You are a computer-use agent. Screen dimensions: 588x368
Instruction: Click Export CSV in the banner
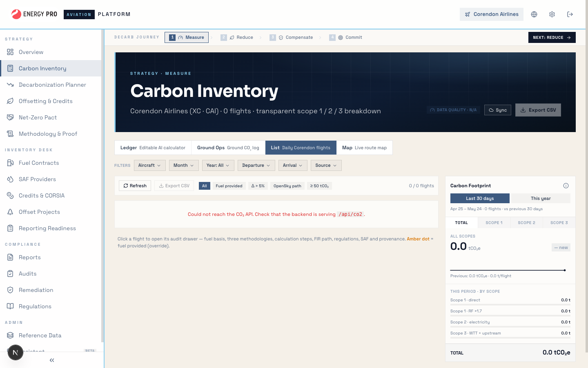point(538,110)
